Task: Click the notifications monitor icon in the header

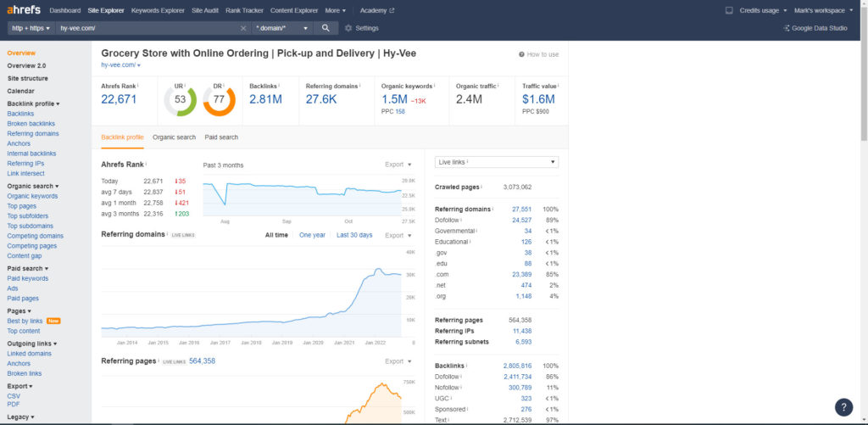Action: pyautogui.click(x=729, y=10)
